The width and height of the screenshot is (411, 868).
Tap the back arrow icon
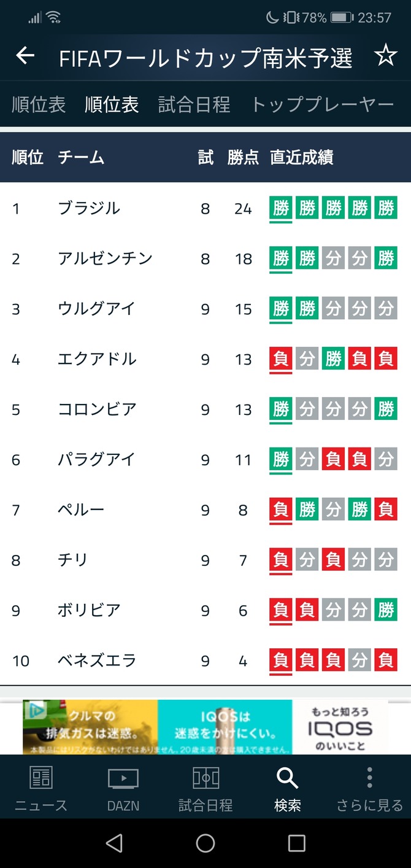pyautogui.click(x=25, y=56)
